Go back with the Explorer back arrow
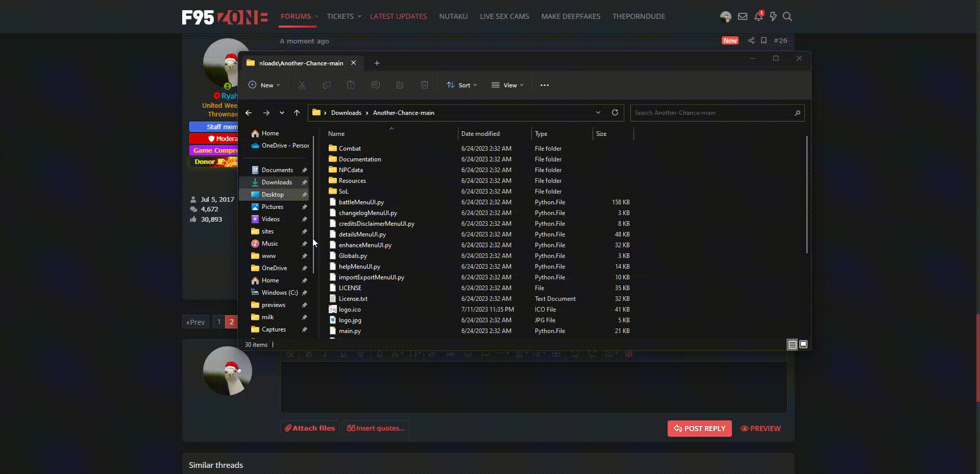The width and height of the screenshot is (980, 474). [249, 113]
